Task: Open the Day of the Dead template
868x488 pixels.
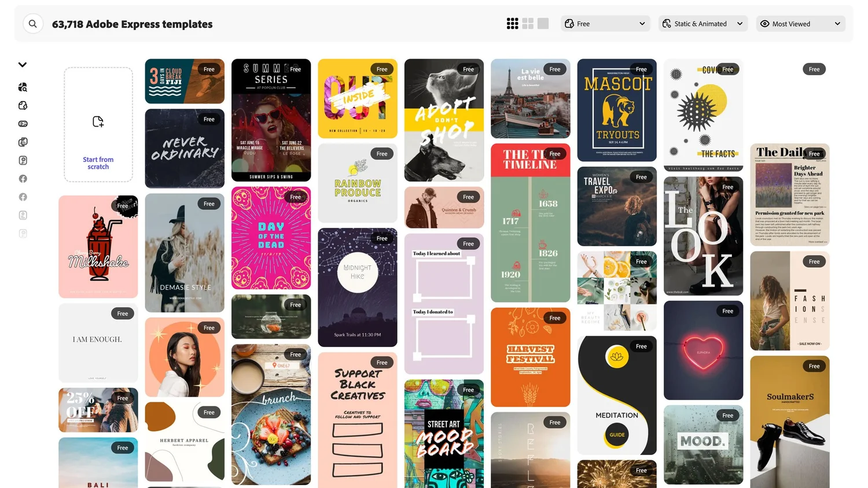Action: coord(271,238)
